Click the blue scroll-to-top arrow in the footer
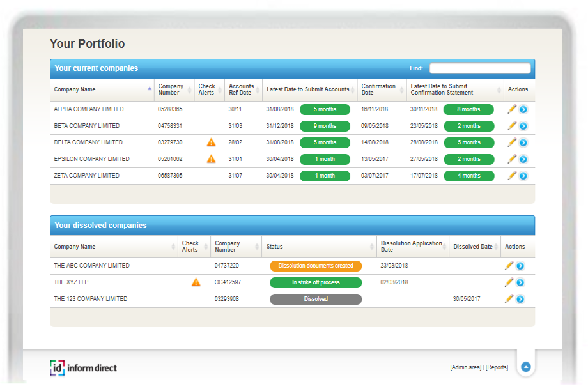 pos(526,367)
